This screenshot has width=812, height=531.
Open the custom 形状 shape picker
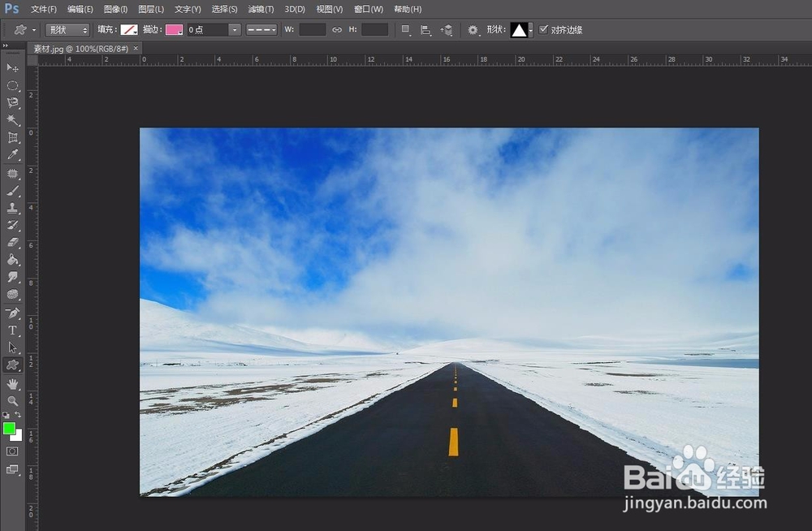click(521, 30)
